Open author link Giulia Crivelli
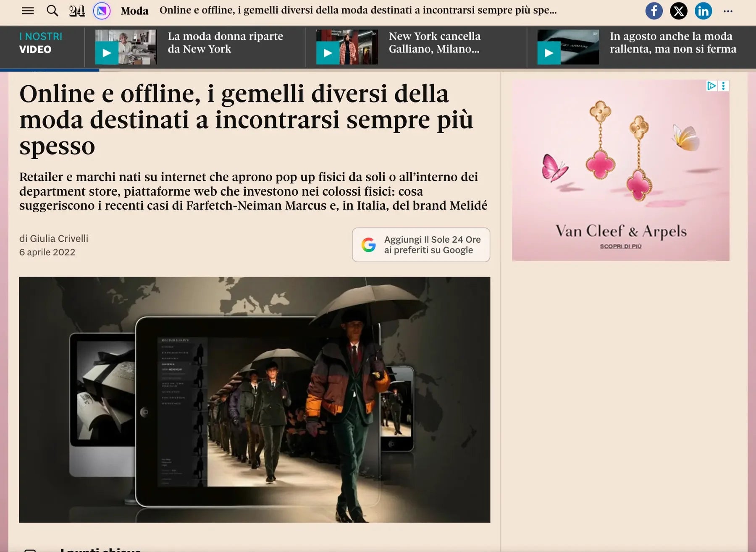 (x=59, y=238)
